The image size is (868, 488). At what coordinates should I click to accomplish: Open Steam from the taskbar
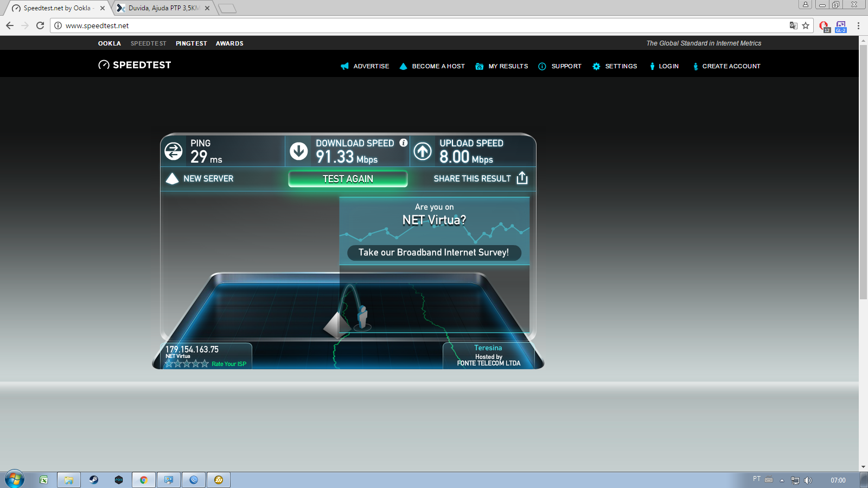click(x=94, y=480)
